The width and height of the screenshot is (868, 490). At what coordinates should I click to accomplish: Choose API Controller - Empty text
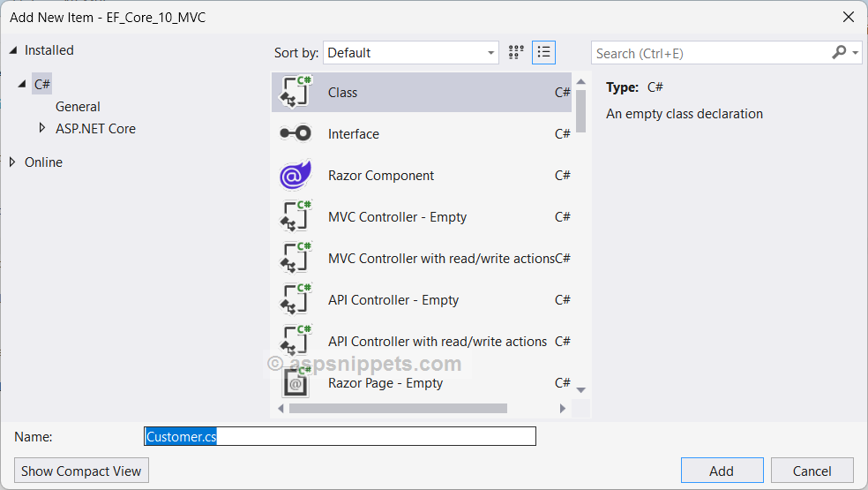(393, 300)
